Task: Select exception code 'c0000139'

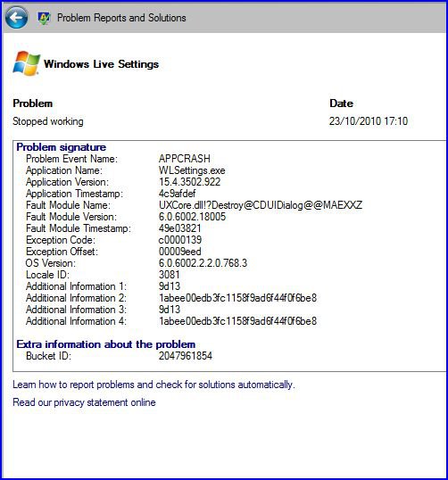Action: point(180,240)
